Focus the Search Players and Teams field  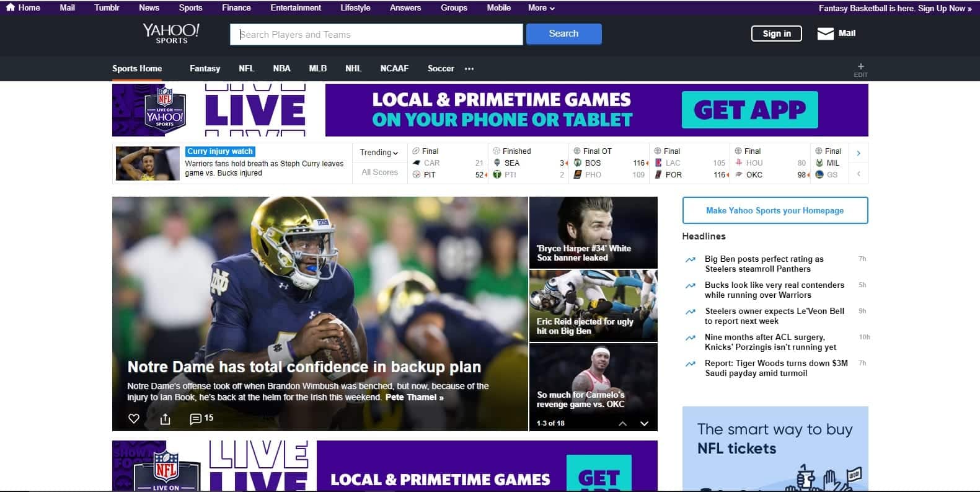(x=376, y=35)
